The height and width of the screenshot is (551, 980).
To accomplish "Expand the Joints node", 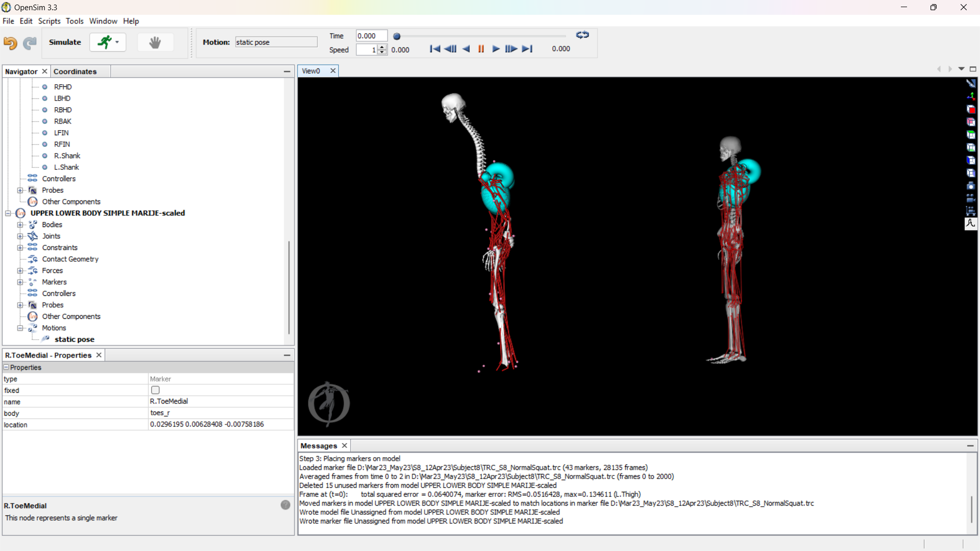I will point(20,236).
